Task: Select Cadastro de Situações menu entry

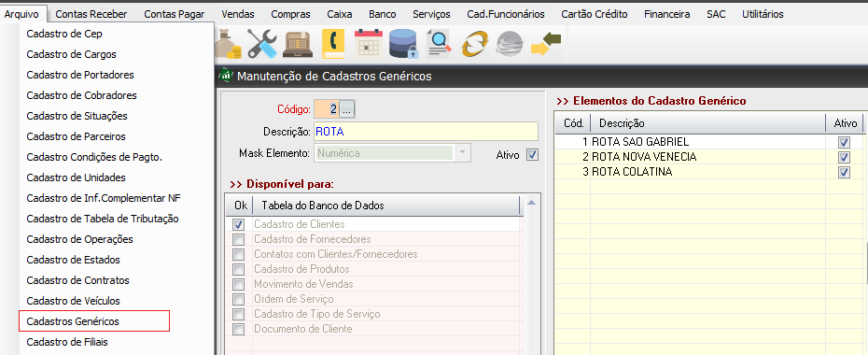Action: (x=77, y=116)
